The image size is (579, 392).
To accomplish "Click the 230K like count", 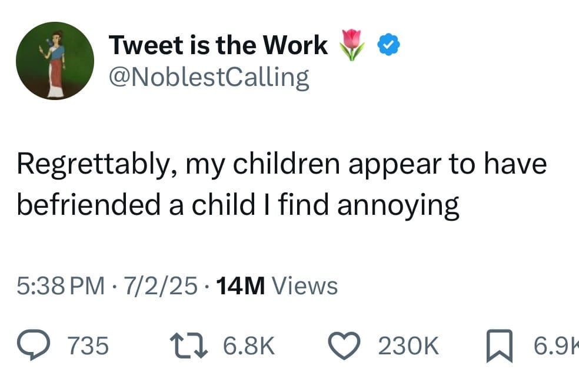I will (409, 346).
